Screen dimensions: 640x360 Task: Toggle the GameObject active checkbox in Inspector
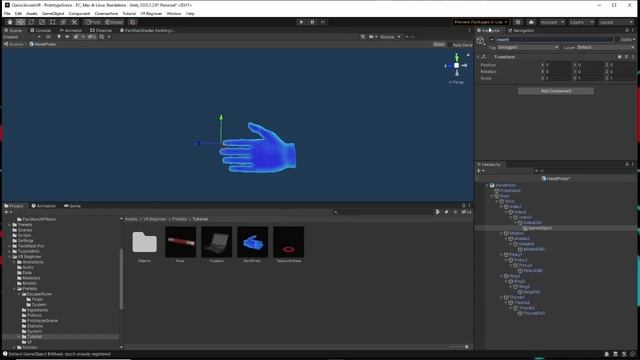pos(491,40)
